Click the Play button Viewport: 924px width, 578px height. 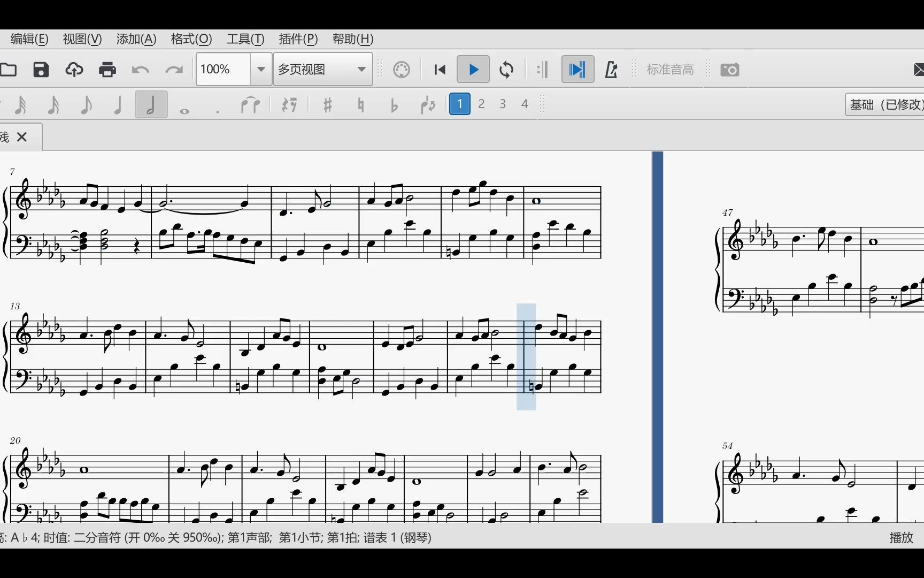473,70
